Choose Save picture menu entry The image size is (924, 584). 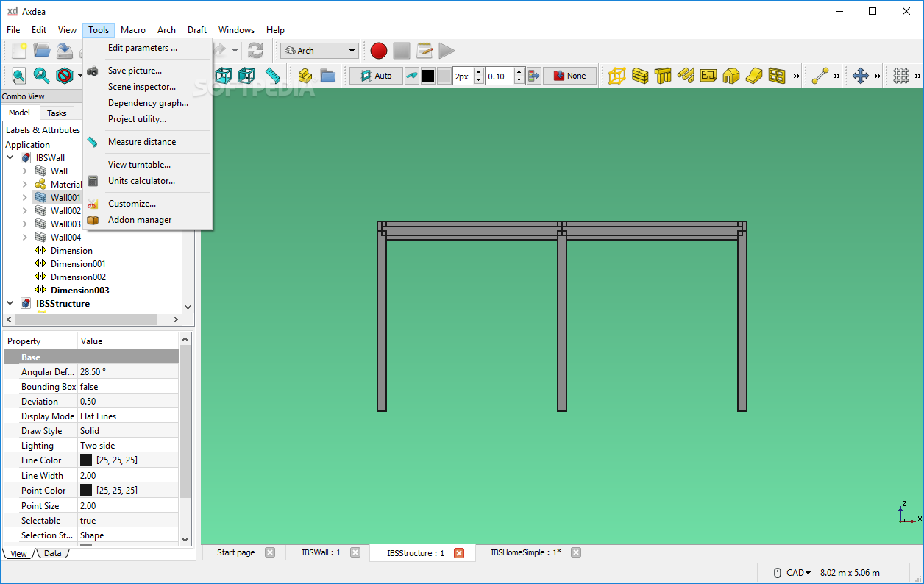coord(135,71)
